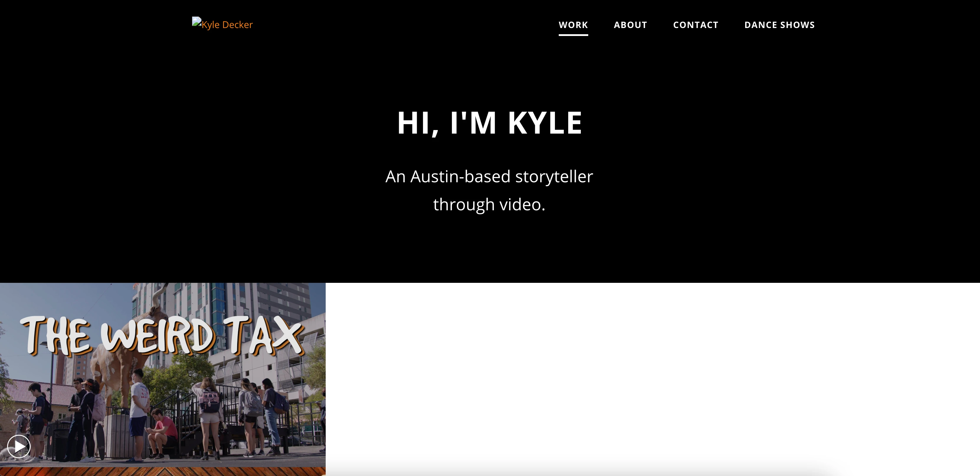Play The Weird Tax video
The height and width of the screenshot is (476, 980).
[19, 446]
